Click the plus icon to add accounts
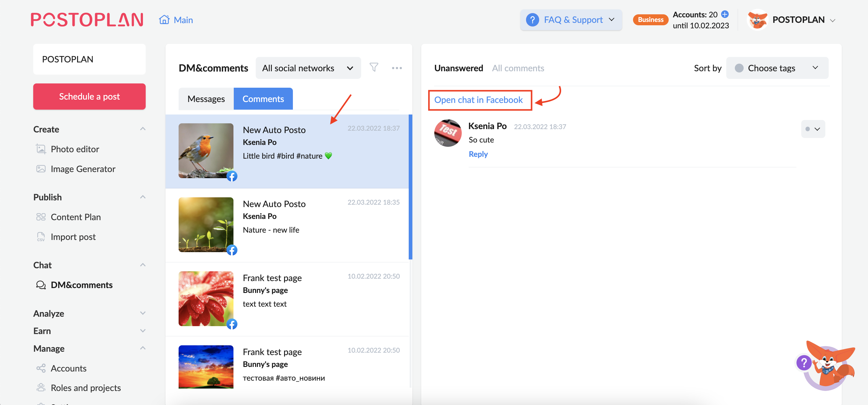Image resolution: width=868 pixels, height=405 pixels. coord(724,14)
